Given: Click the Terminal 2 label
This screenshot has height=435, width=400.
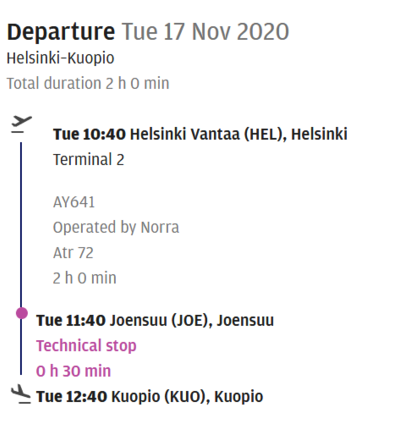Looking at the screenshot, I should (x=89, y=160).
